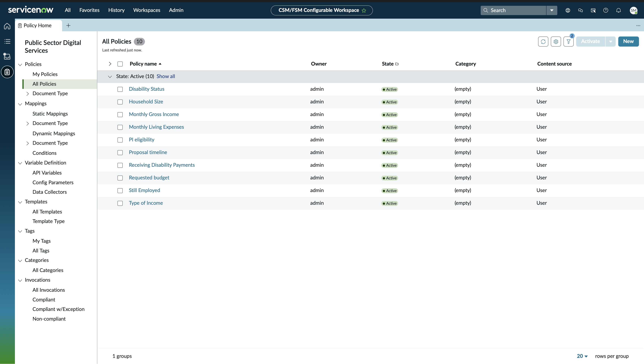The image size is (644, 364).
Task: Click the New button
Action: pos(628,42)
